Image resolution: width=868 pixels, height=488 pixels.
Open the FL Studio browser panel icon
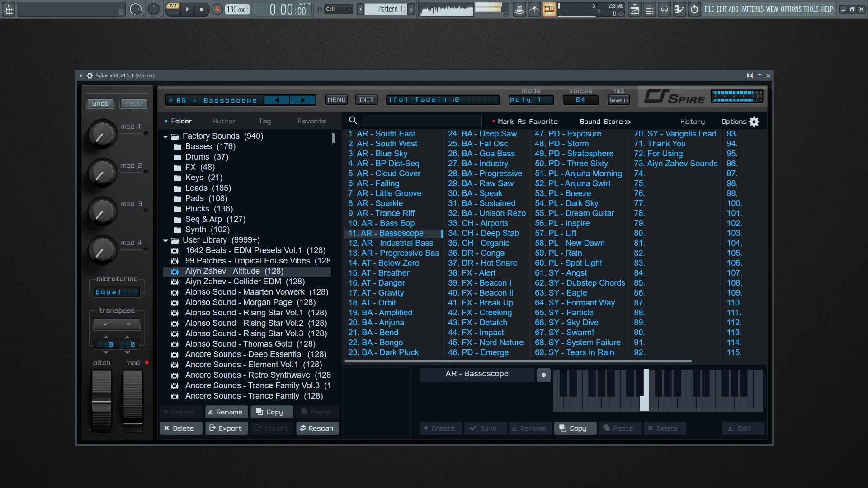[x=9, y=9]
